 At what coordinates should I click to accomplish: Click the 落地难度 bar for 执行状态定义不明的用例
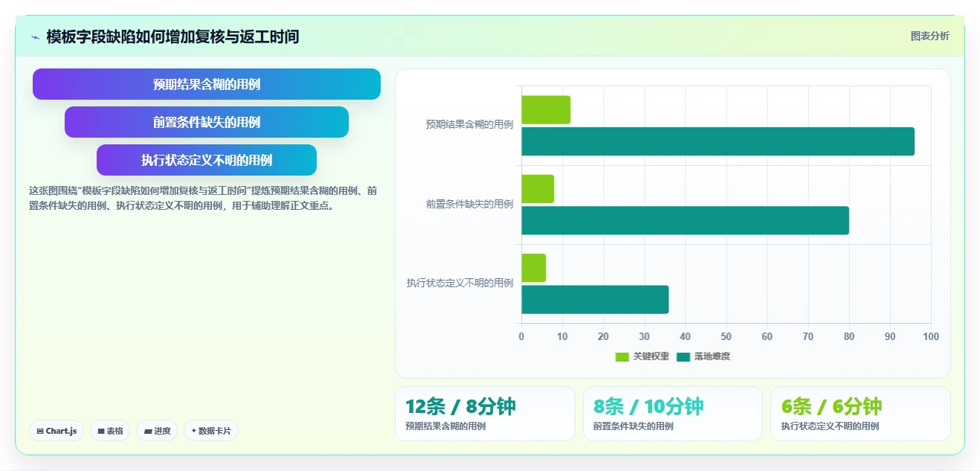(x=595, y=300)
